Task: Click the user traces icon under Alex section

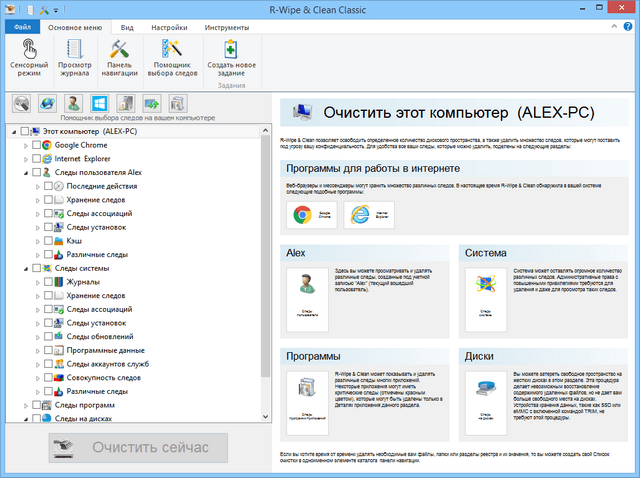Action: coord(308,294)
